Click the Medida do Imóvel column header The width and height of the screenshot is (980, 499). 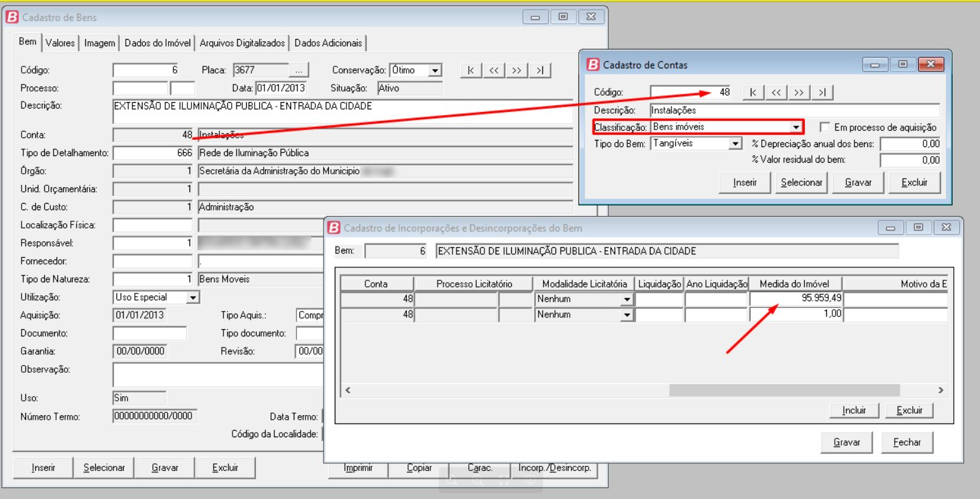[796, 284]
